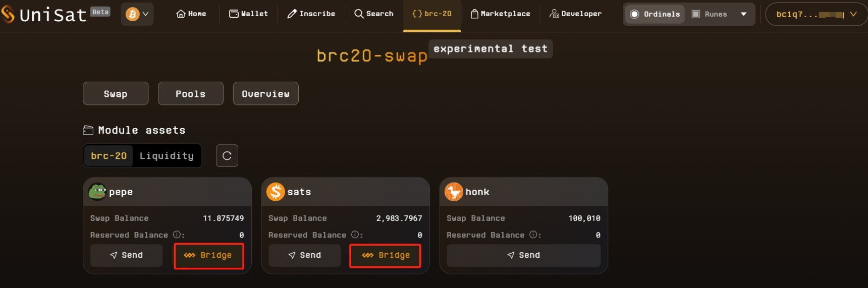Click the sats dollar token icon
Viewport: 868px width, 288px height.
coord(276,192)
